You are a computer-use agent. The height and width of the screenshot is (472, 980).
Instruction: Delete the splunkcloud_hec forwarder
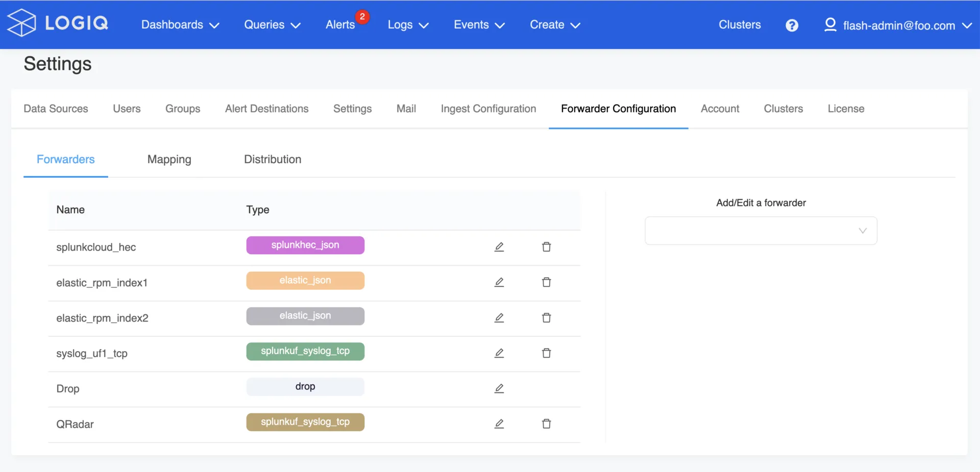[x=546, y=247]
